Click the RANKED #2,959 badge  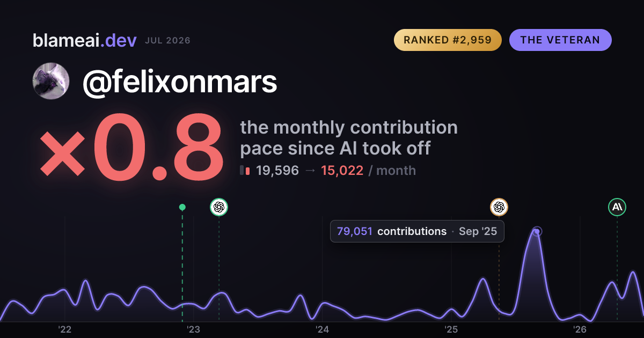coord(448,40)
